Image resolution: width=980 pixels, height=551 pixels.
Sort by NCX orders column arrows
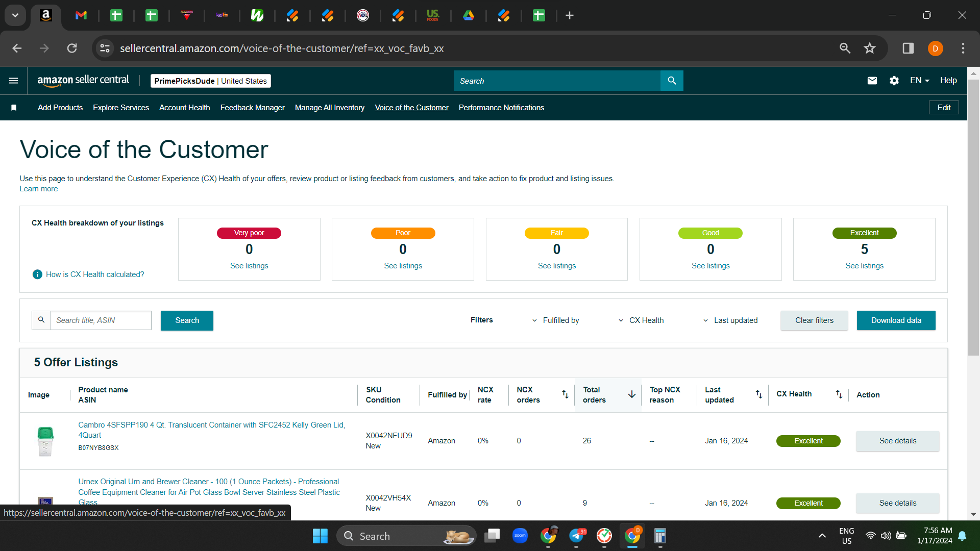coord(565,394)
